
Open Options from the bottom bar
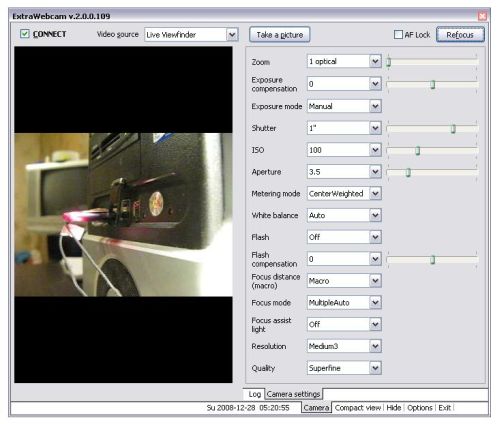pos(420,408)
